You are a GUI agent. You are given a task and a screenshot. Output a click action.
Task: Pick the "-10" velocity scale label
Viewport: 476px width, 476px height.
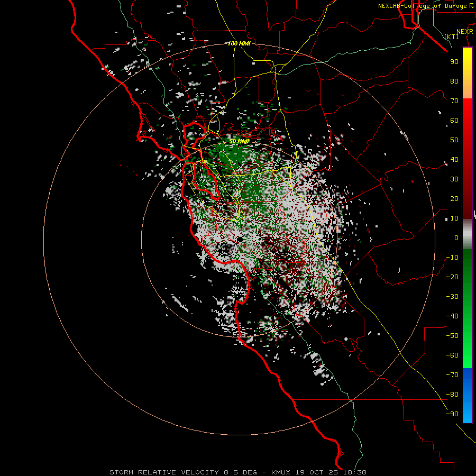pos(452,258)
